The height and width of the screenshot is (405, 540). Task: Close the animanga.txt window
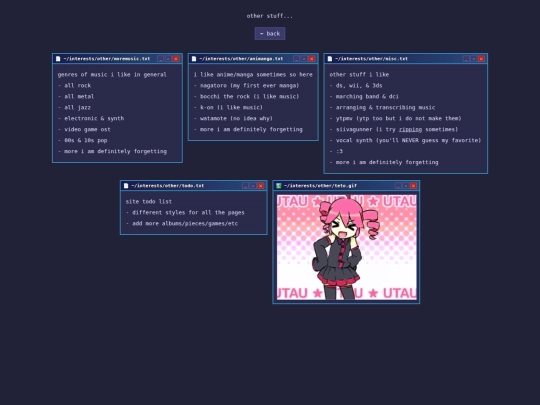tap(312, 59)
